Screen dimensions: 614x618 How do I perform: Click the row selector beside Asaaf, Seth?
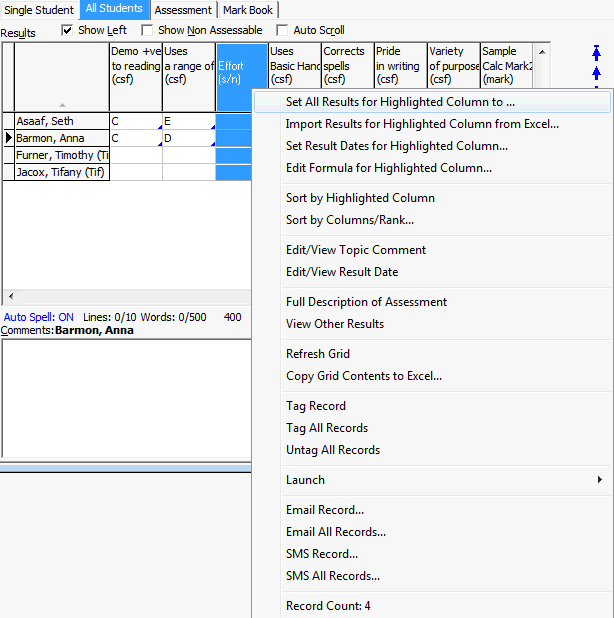pyautogui.click(x=9, y=121)
